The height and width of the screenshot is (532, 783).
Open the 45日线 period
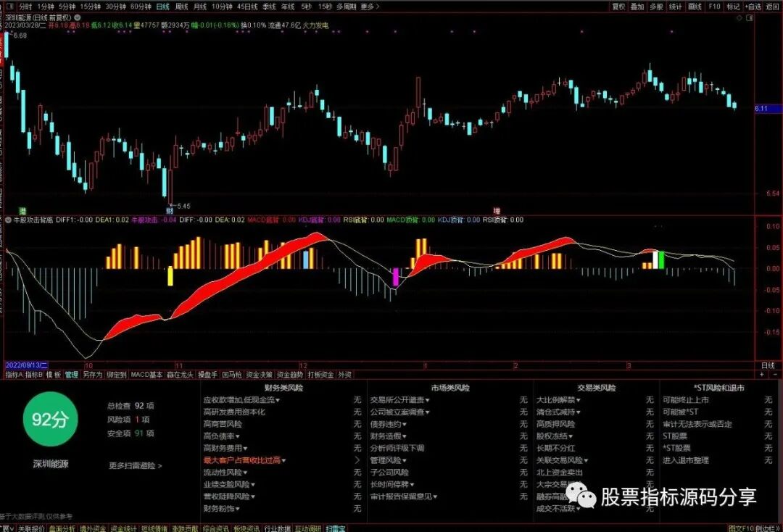click(x=247, y=7)
